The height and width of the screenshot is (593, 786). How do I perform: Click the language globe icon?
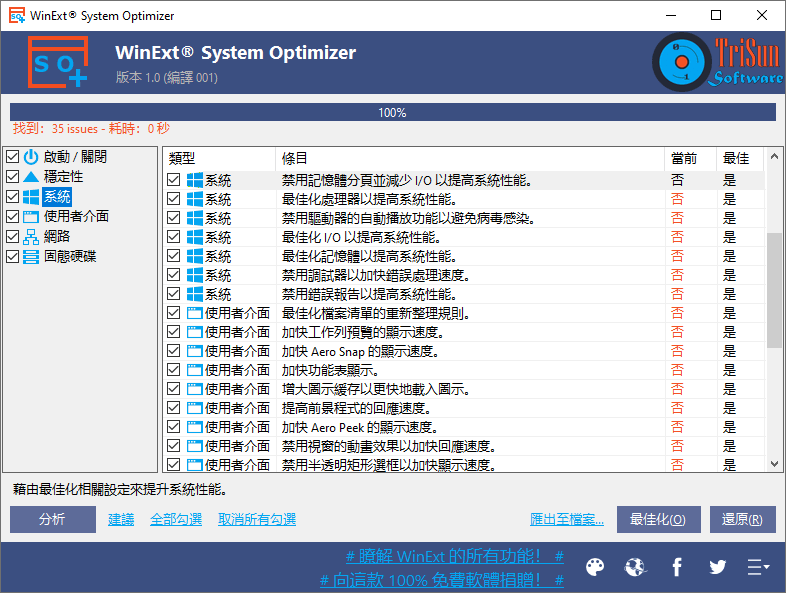click(636, 567)
